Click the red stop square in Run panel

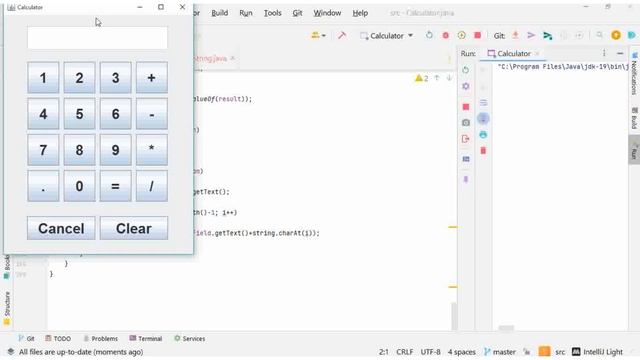(x=466, y=107)
